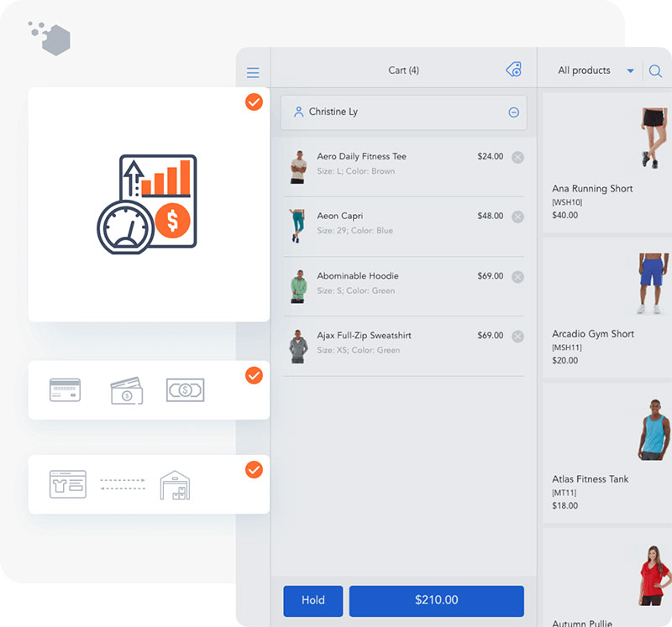Remove Aeon Capri from cart
The image size is (672, 627).
pyautogui.click(x=517, y=217)
